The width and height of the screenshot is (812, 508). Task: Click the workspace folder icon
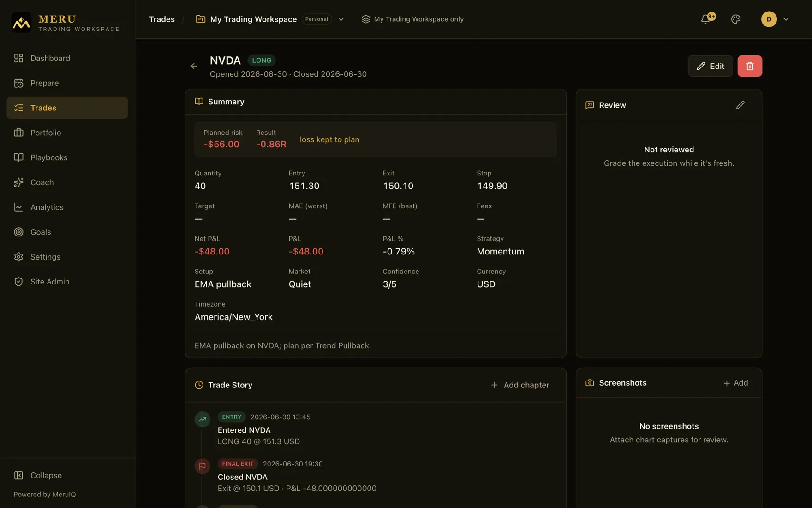click(200, 19)
